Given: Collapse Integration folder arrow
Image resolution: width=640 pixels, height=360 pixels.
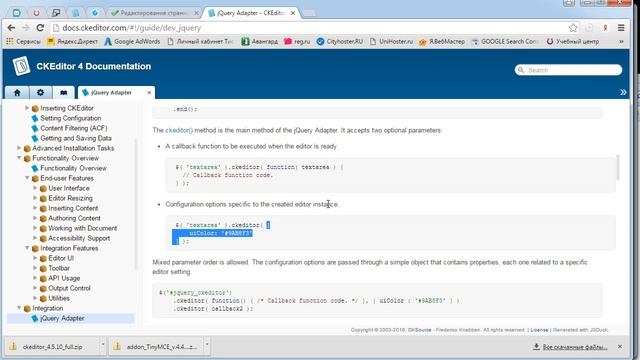Looking at the screenshot, I should [19, 308].
